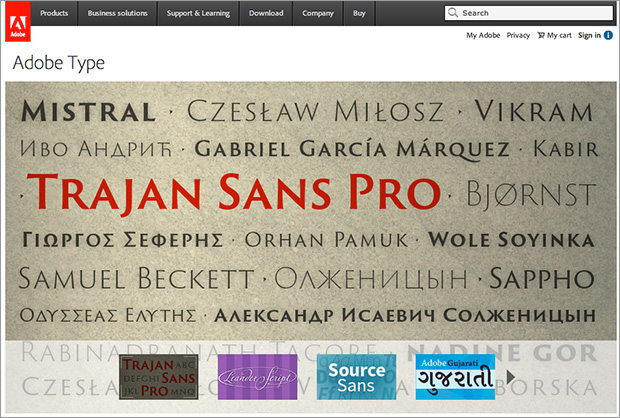The width and height of the screenshot is (620, 418).
Task: Click the blue info icon beside Sign in
Action: [x=608, y=35]
